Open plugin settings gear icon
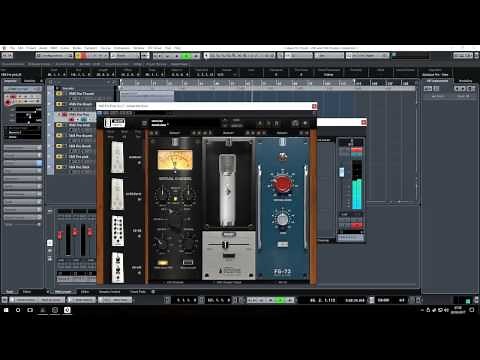The image size is (480, 360). click(x=305, y=124)
